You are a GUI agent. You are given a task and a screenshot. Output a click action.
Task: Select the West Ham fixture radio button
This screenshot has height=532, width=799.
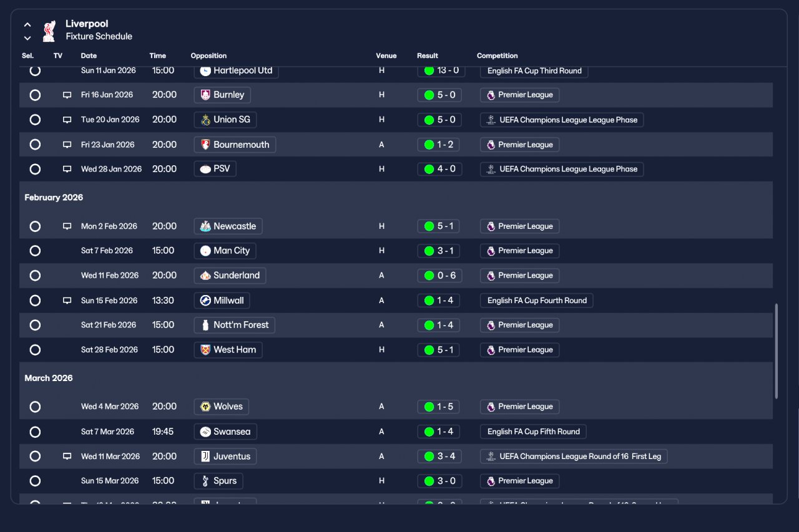pos(35,350)
